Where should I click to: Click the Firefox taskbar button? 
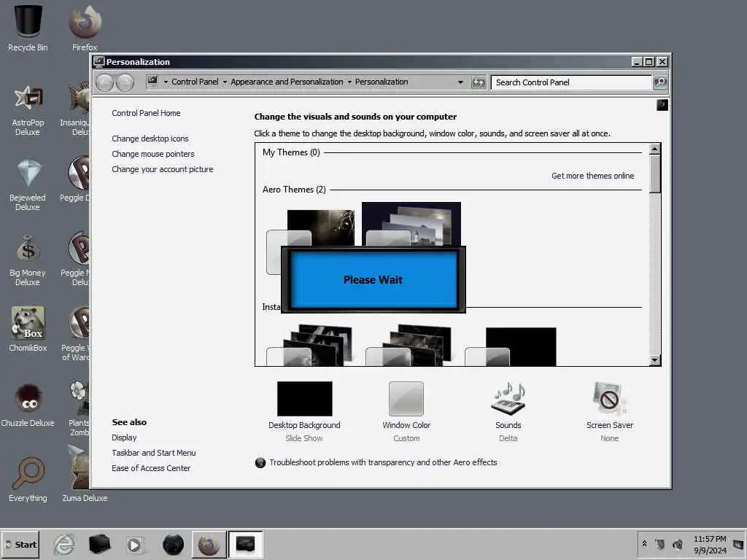point(209,545)
